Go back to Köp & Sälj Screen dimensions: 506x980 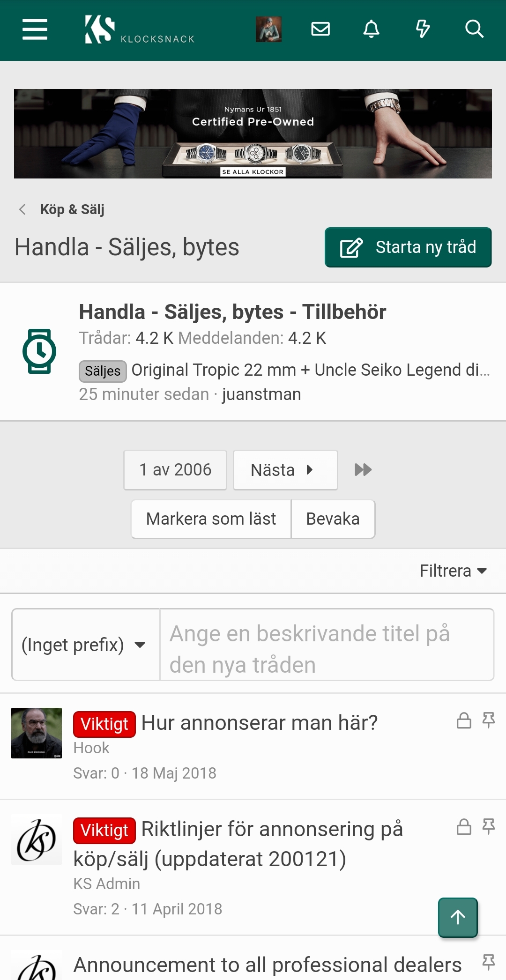pos(72,209)
